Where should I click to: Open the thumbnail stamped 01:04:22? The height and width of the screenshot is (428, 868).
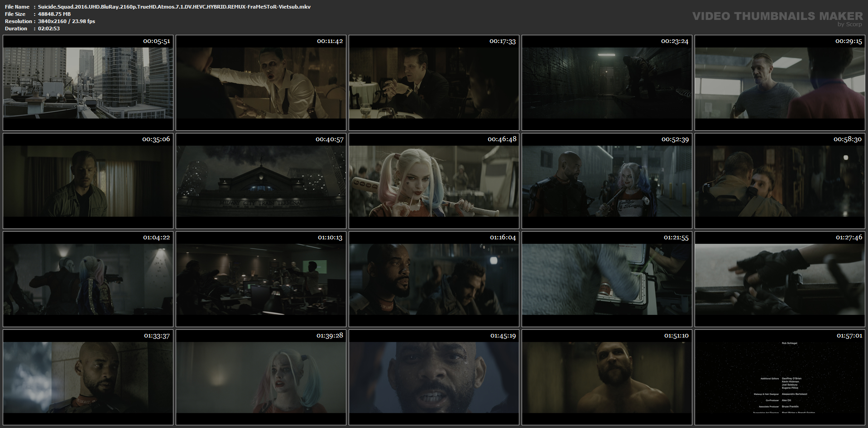click(x=88, y=279)
